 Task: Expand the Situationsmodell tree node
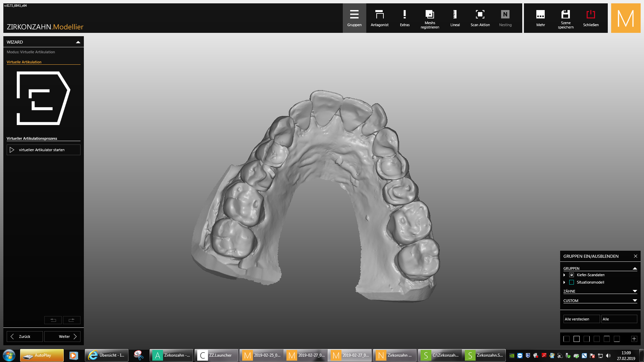click(x=565, y=282)
